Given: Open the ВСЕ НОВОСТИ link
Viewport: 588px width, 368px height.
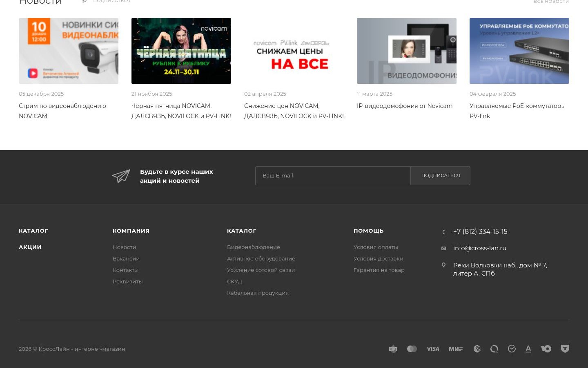Looking at the screenshot, I should tap(551, 2).
